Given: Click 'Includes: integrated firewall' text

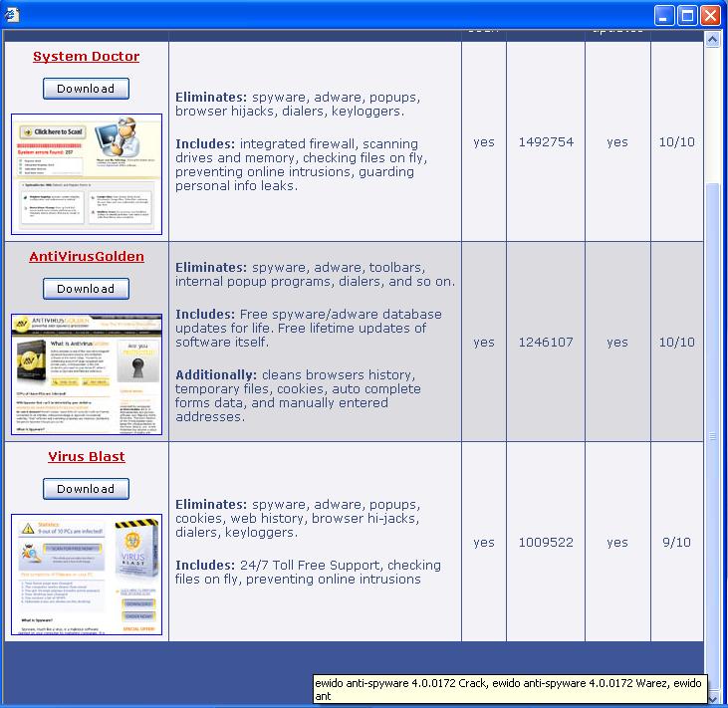Looking at the screenshot, I should click(265, 144).
